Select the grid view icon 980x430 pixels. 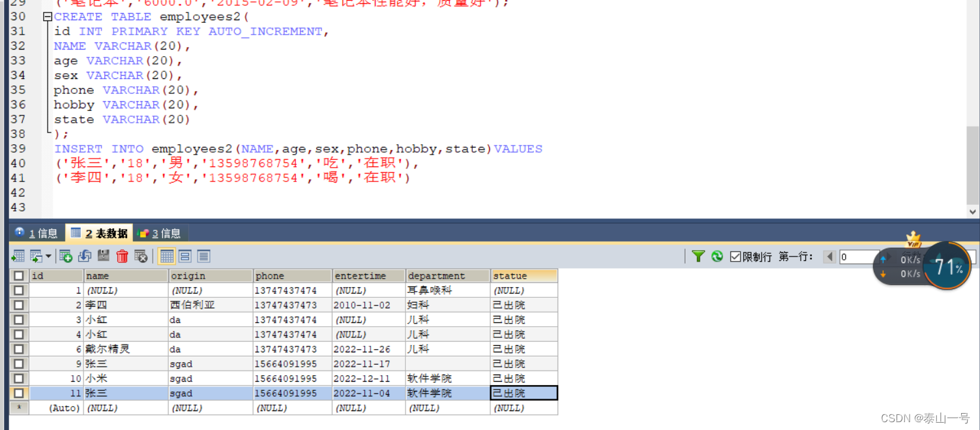coord(166,256)
